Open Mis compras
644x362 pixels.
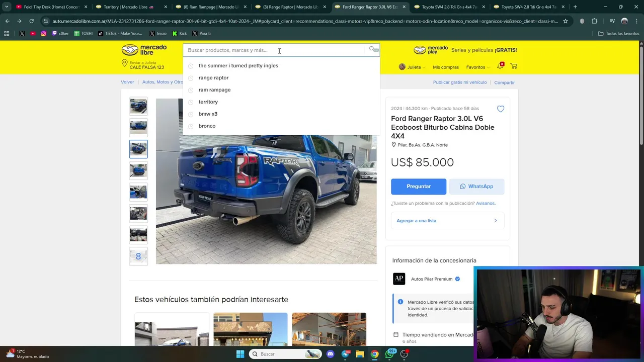[446, 67]
